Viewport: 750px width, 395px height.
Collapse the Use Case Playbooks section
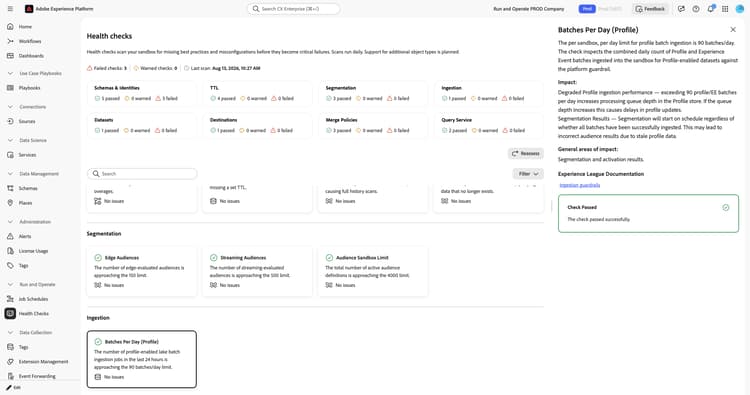(x=10, y=73)
